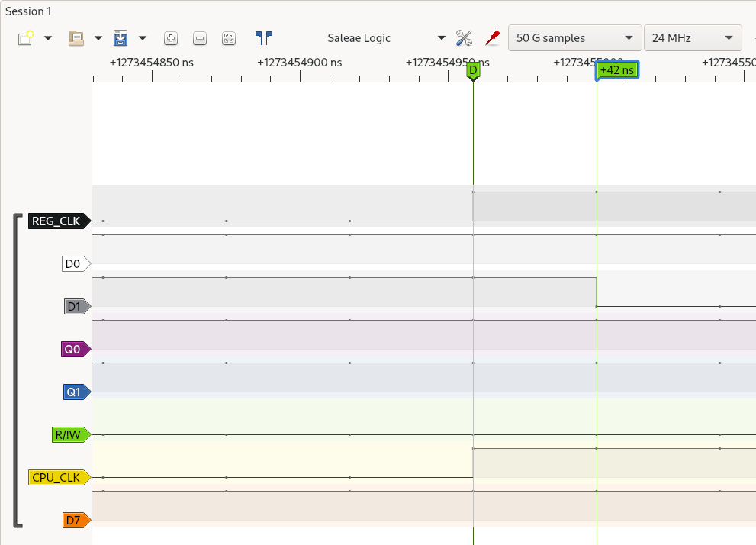
Task: Click the Open file folder icon
Action: pos(76,38)
